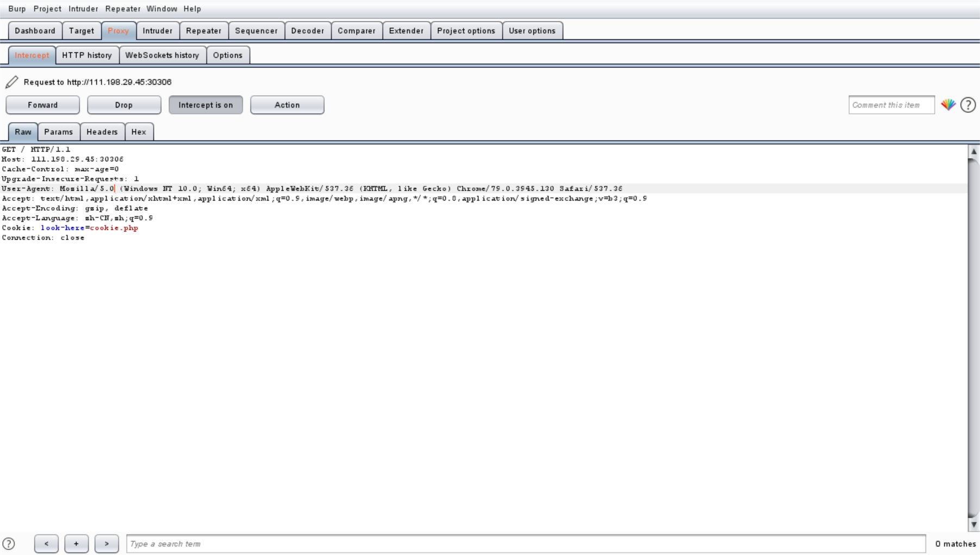Open the Project menu

tap(47, 9)
